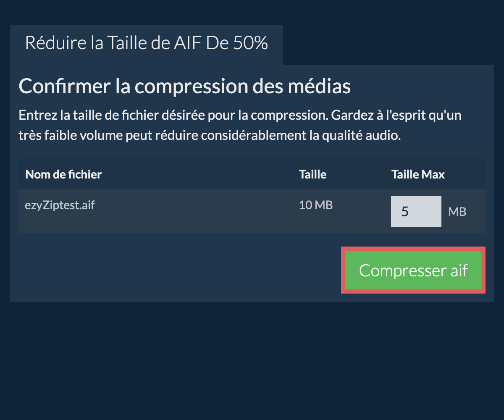This screenshot has height=420, width=504.
Task: Focus the Taille Max input field
Action: click(x=416, y=211)
